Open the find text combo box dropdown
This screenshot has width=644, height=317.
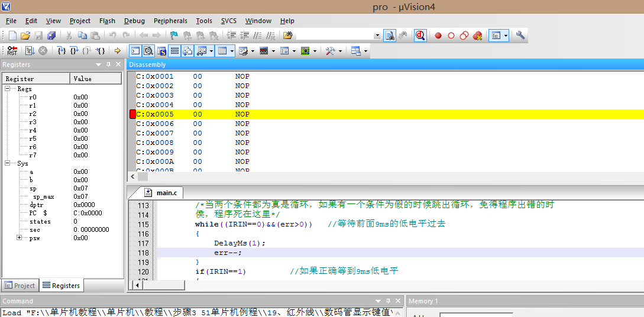(x=377, y=36)
